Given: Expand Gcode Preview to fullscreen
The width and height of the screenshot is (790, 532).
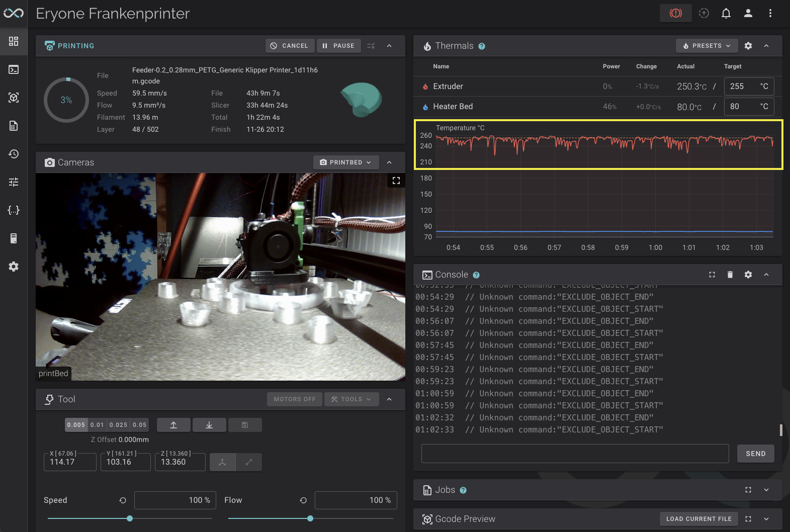Looking at the screenshot, I should [x=748, y=519].
